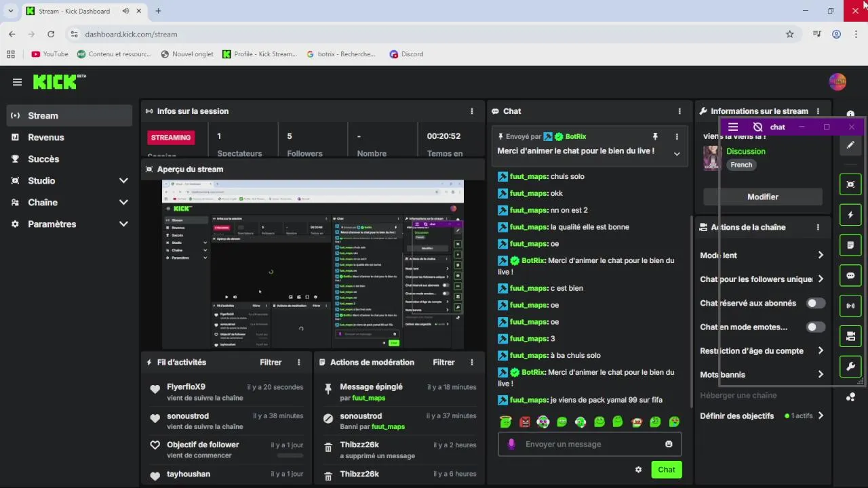Viewport: 868px width, 488px height.
Task: Open botrix - Recherche bookmark
Action: coord(340,54)
